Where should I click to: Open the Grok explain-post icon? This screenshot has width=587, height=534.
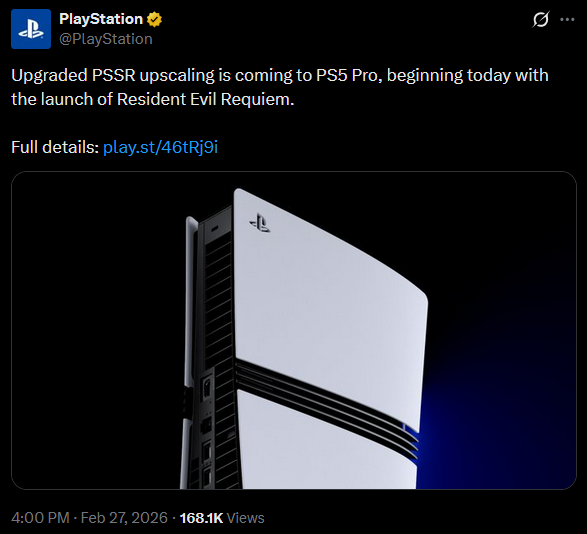(541, 19)
